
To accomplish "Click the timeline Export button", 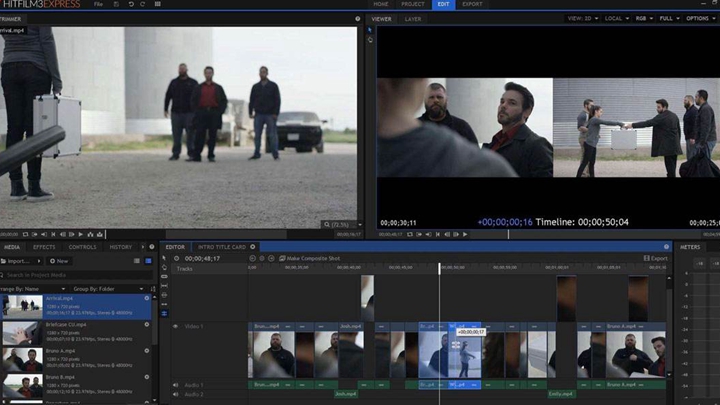I will [x=656, y=259].
